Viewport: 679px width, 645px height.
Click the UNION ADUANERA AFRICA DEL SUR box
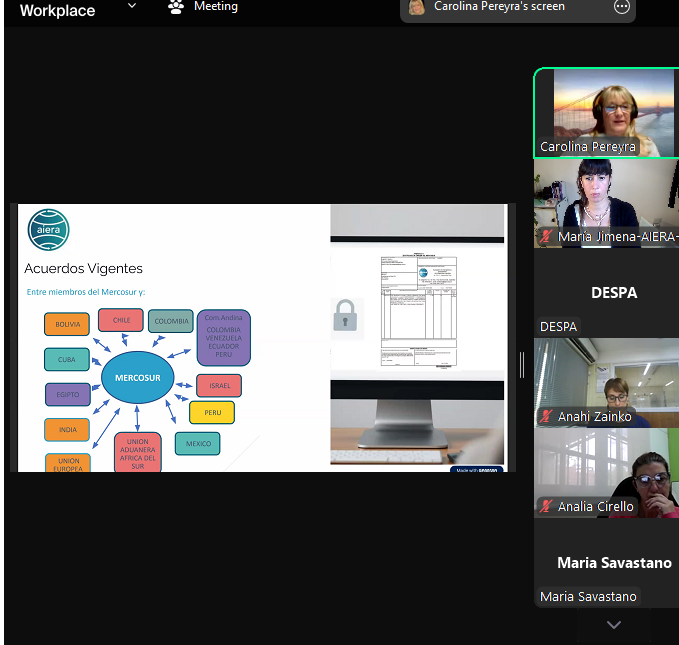coord(138,452)
